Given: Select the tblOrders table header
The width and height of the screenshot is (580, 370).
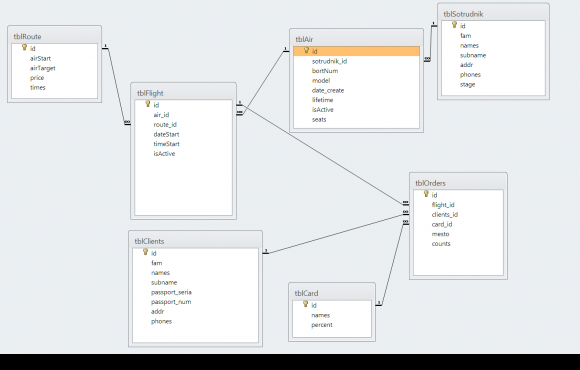Looking at the screenshot, I should [x=458, y=183].
